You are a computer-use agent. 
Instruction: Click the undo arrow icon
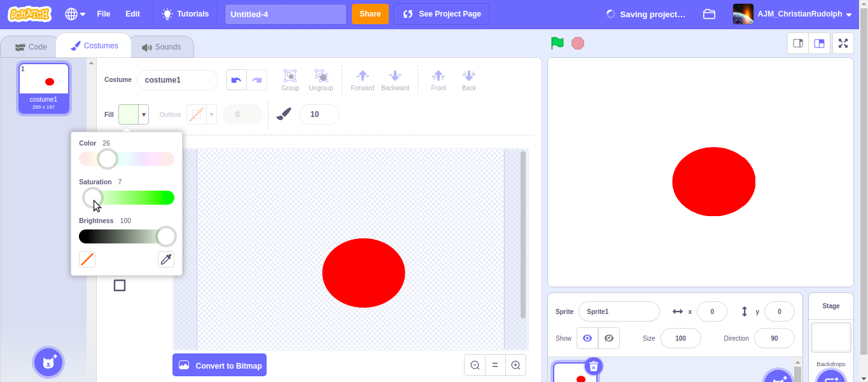[235, 79]
